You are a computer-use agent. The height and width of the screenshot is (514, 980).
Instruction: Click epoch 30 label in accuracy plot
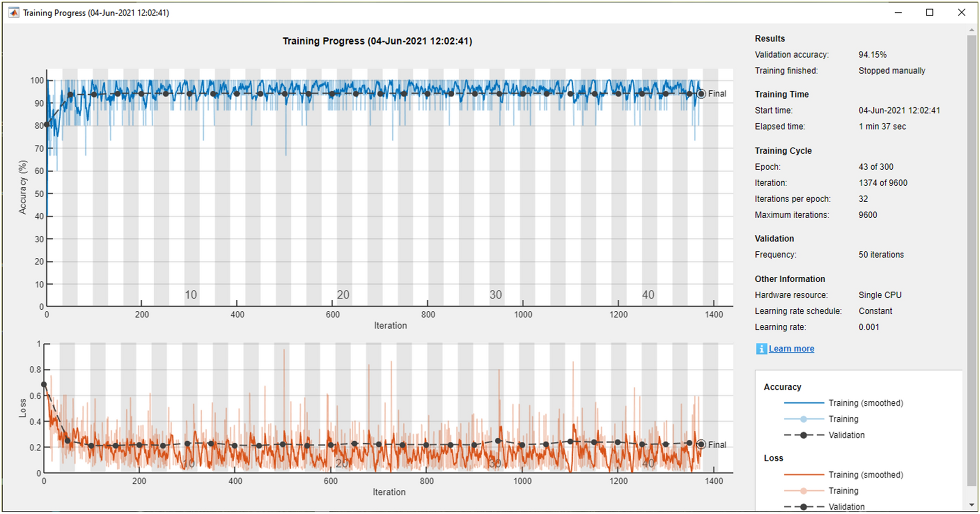click(x=495, y=295)
